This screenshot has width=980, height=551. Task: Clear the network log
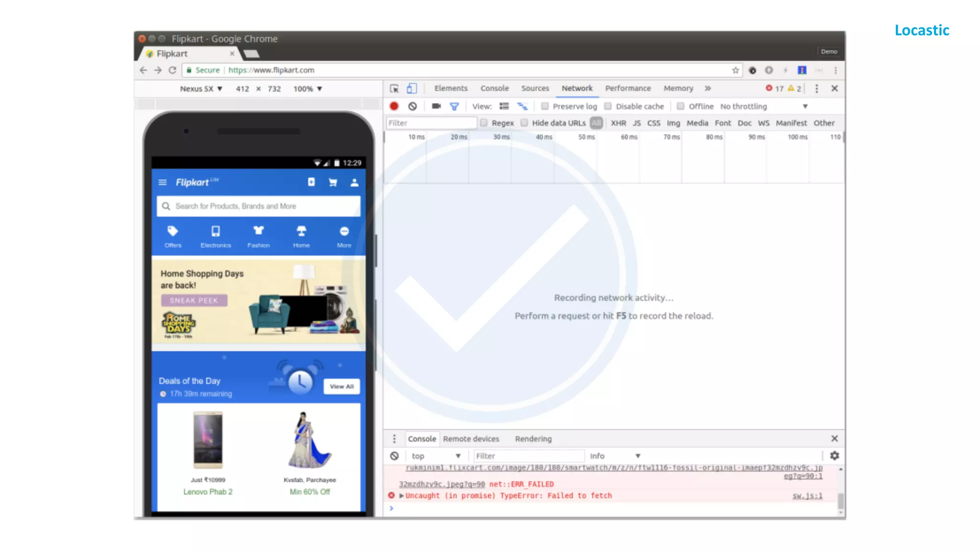coord(412,106)
